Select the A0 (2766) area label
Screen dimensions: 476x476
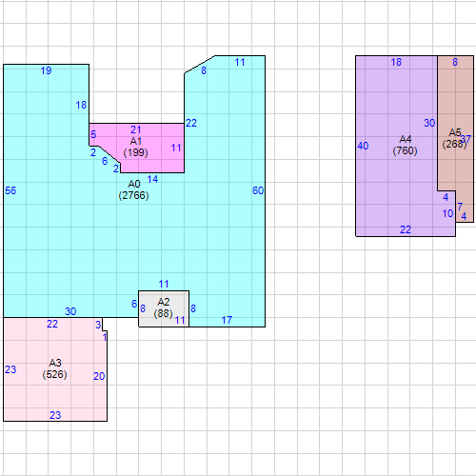[x=133, y=189]
